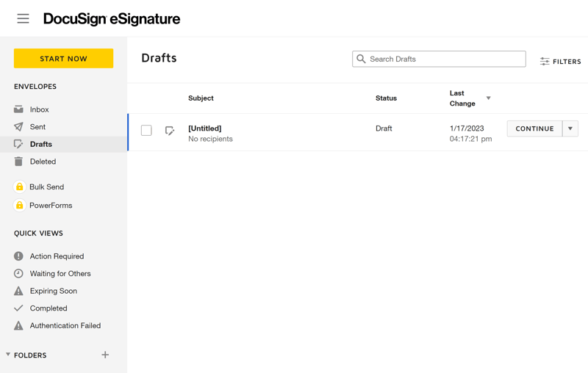Show Waiting for Others quick view

60,273
